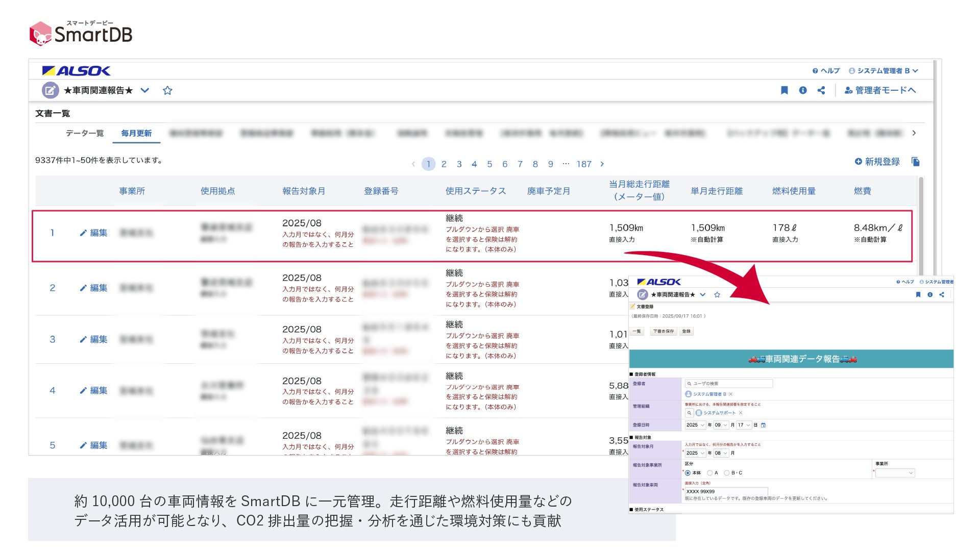Click the info icon in main header
980x551 pixels.
(x=803, y=90)
